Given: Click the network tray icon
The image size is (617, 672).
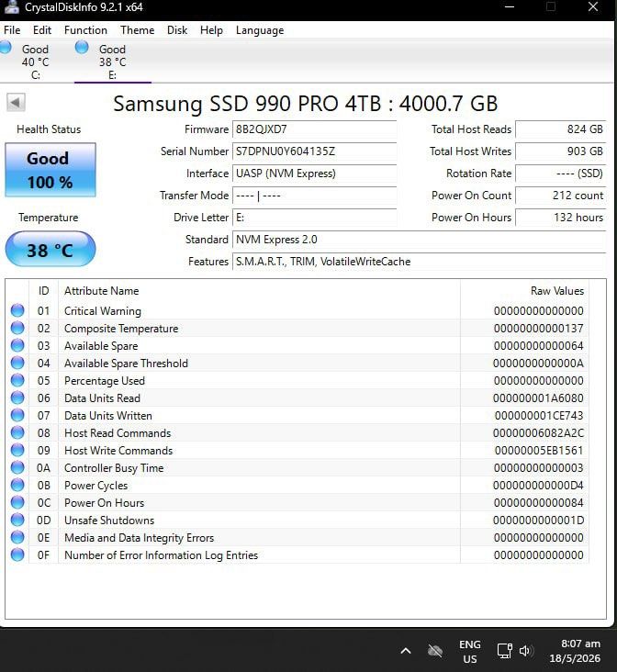Looking at the screenshot, I should [x=505, y=651].
